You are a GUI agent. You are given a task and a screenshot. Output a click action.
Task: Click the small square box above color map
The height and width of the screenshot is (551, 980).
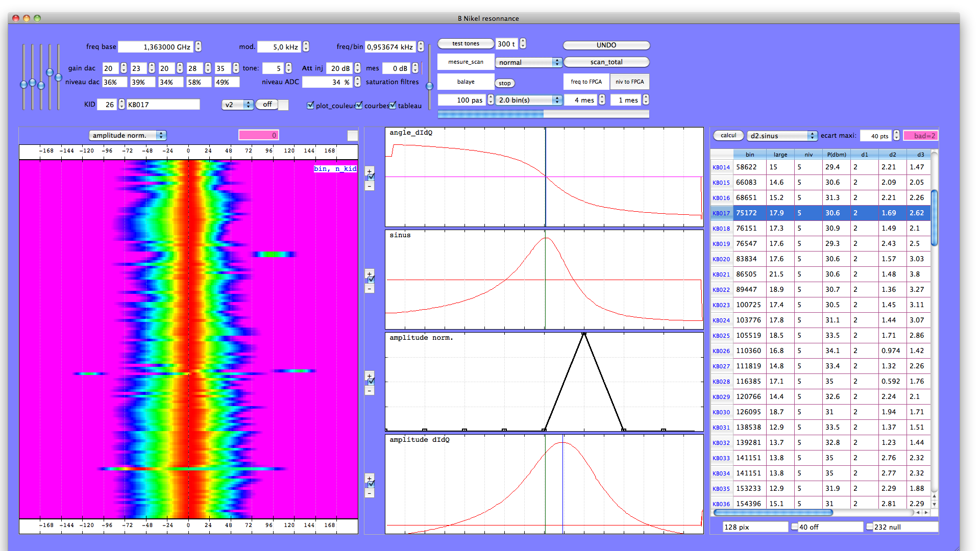(352, 135)
